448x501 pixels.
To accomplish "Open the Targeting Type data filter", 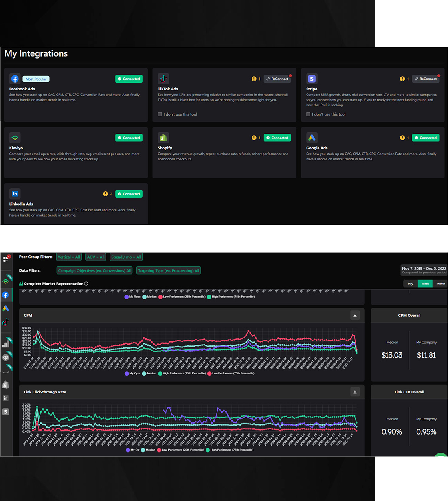I will pos(169,270).
